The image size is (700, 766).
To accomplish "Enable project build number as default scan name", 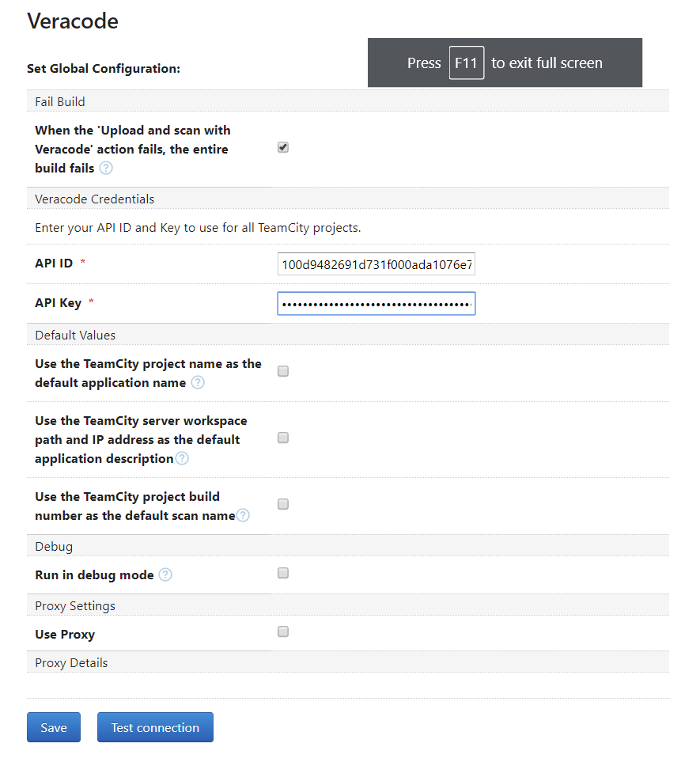I will [282, 503].
